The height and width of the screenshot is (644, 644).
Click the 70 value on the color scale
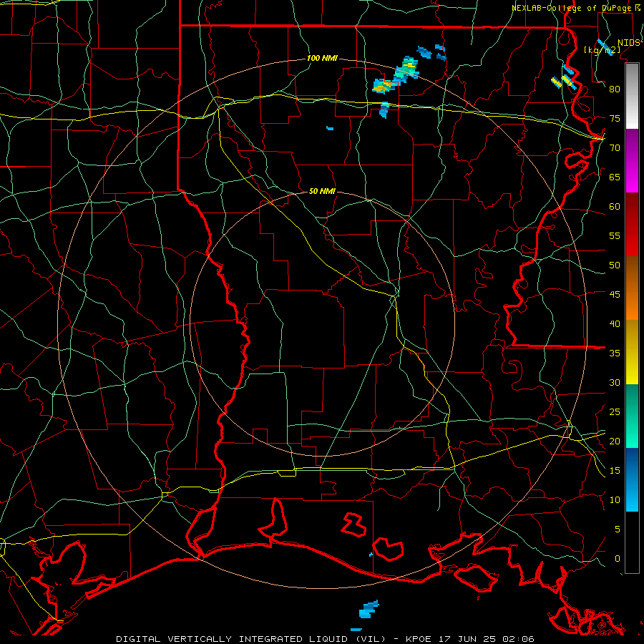coord(615,148)
